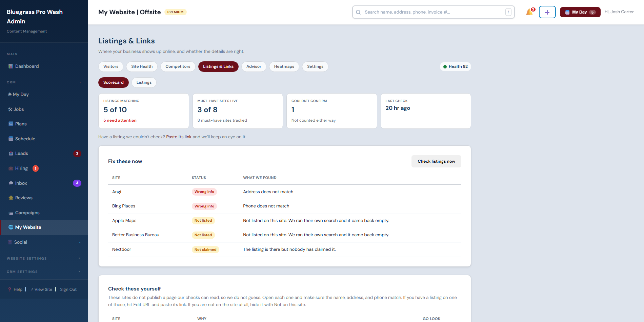Click the plus quick-add button

[x=547, y=12]
